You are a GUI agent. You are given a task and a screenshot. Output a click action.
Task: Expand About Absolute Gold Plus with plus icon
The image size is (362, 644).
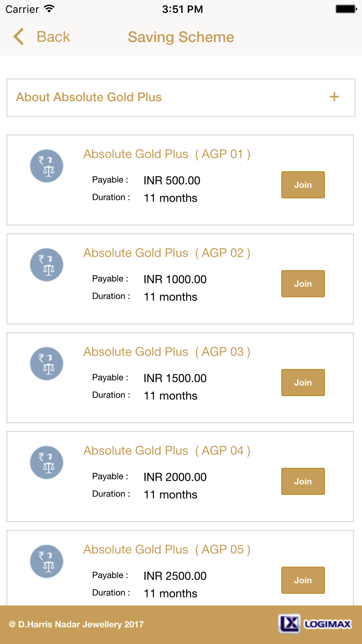pyautogui.click(x=334, y=97)
